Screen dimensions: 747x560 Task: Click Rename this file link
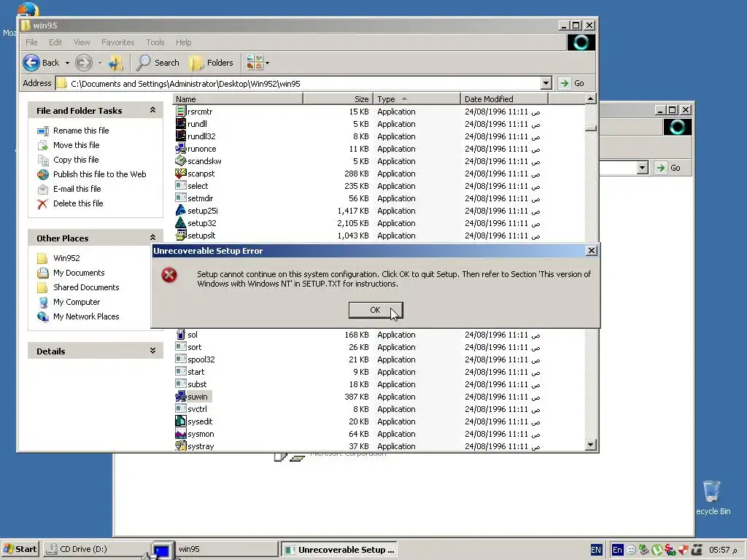pyautogui.click(x=81, y=131)
